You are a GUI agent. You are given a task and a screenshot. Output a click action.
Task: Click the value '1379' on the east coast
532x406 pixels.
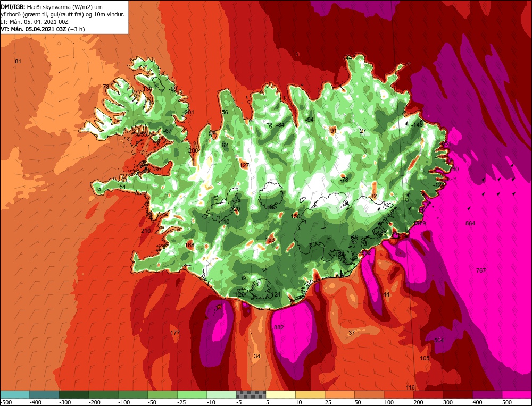419,223
